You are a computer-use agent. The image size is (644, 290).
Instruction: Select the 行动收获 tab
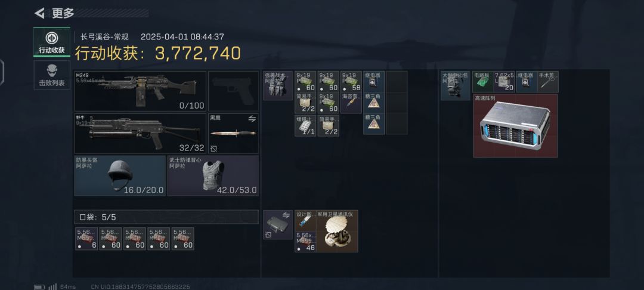52,42
